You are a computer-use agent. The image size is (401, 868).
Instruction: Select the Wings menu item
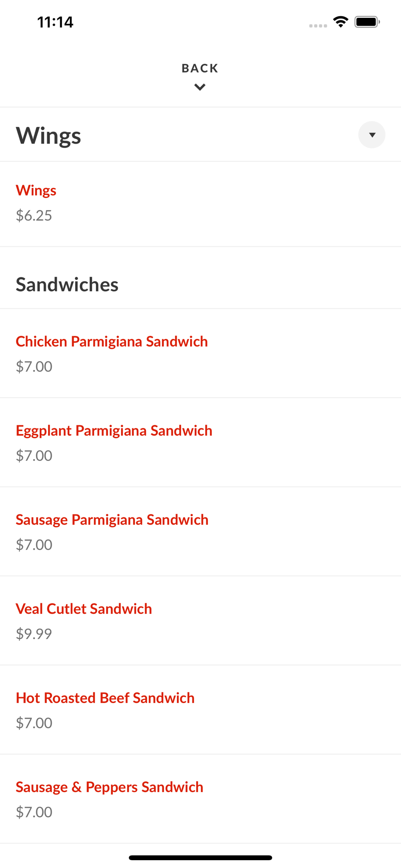(x=36, y=191)
